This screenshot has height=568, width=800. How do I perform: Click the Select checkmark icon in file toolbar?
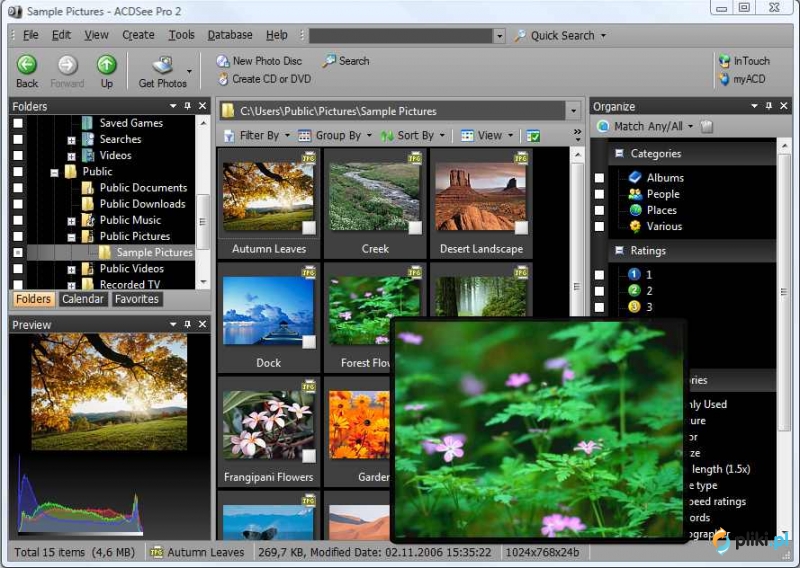click(533, 136)
